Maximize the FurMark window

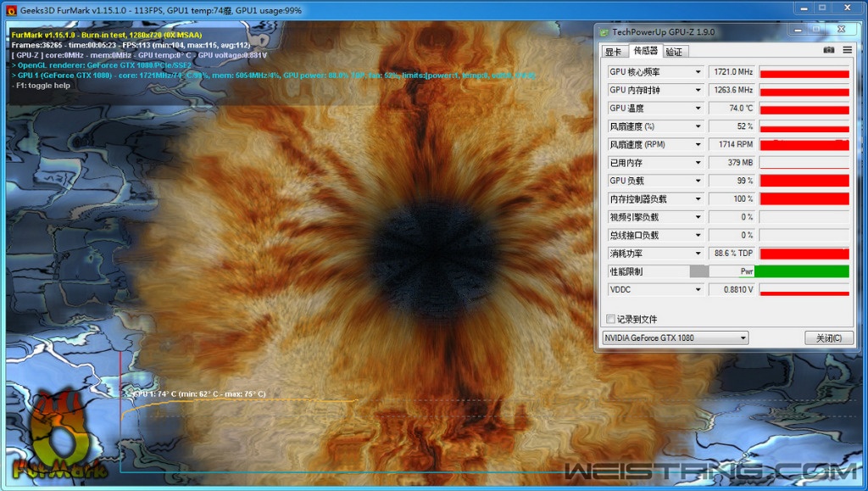tap(822, 8)
